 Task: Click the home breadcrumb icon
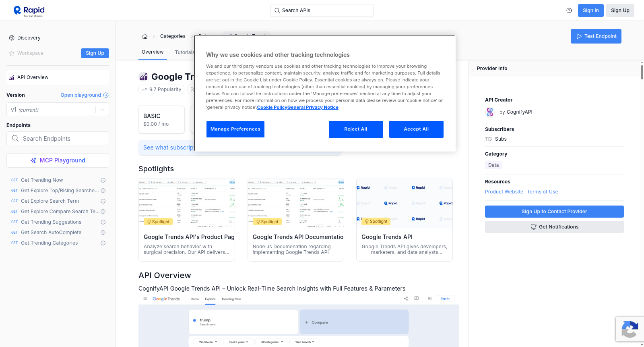pyautogui.click(x=145, y=36)
